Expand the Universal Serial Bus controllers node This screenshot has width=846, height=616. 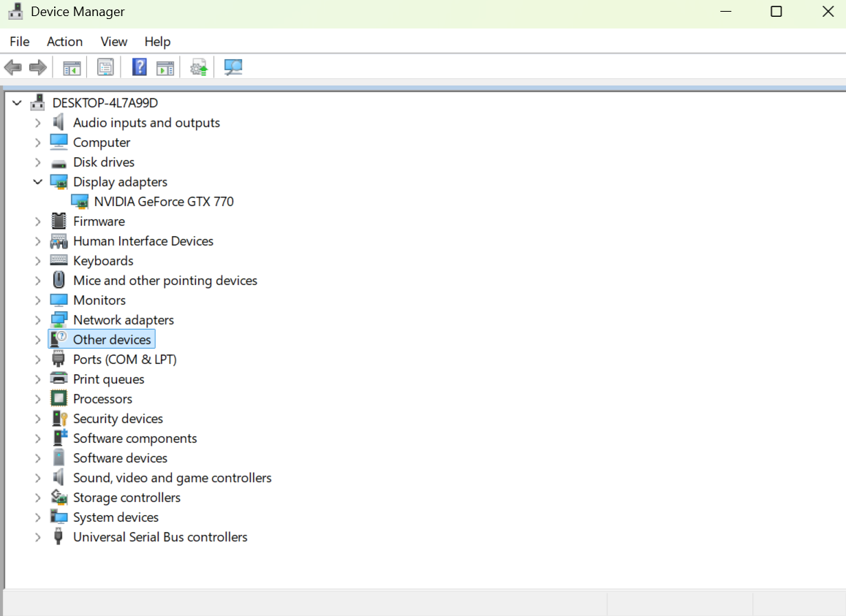(x=38, y=537)
